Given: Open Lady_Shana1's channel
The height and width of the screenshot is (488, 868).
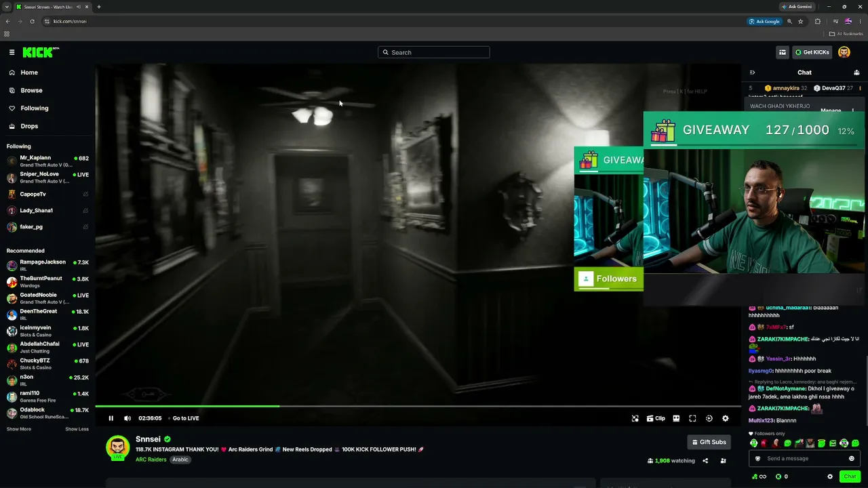Looking at the screenshot, I should [x=47, y=210].
